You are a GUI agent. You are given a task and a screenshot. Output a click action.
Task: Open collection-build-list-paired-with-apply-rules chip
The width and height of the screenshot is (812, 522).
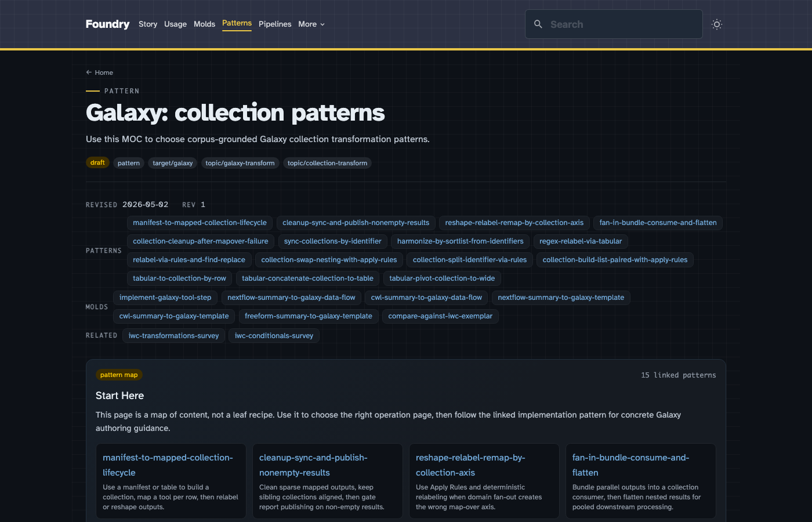coord(615,260)
